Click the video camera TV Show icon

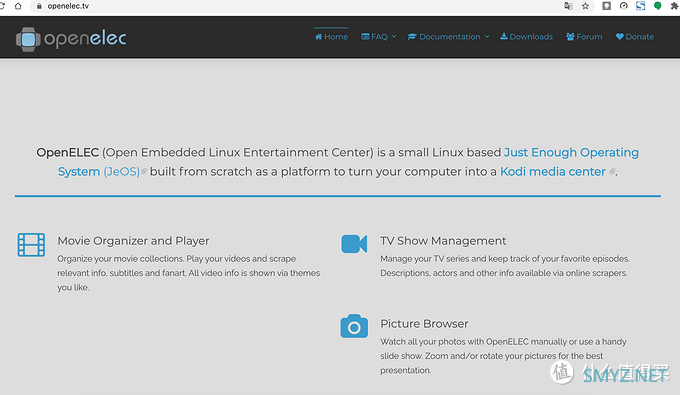click(354, 244)
